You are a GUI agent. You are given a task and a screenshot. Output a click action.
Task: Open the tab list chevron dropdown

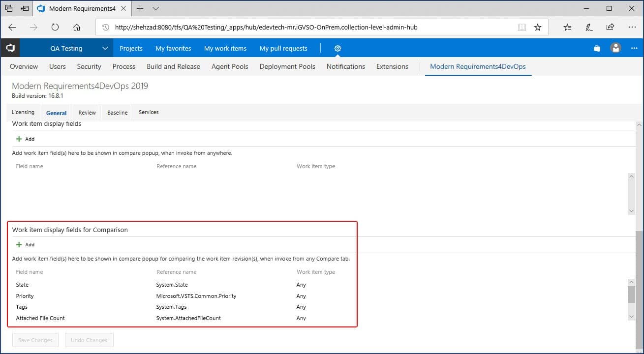pyautogui.click(x=156, y=9)
